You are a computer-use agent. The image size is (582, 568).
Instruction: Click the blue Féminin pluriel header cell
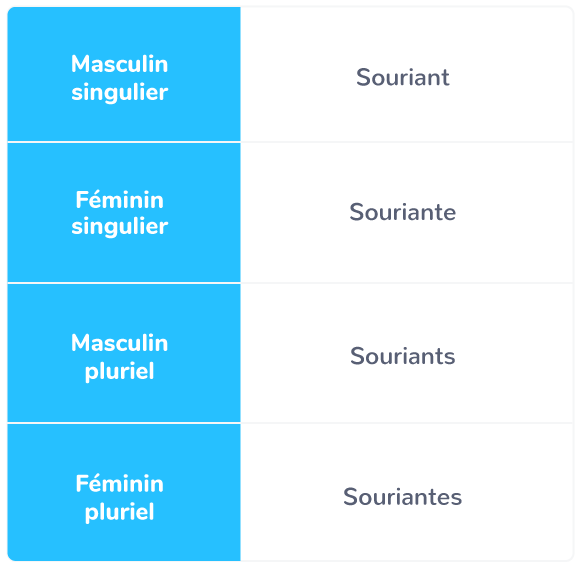click(124, 492)
